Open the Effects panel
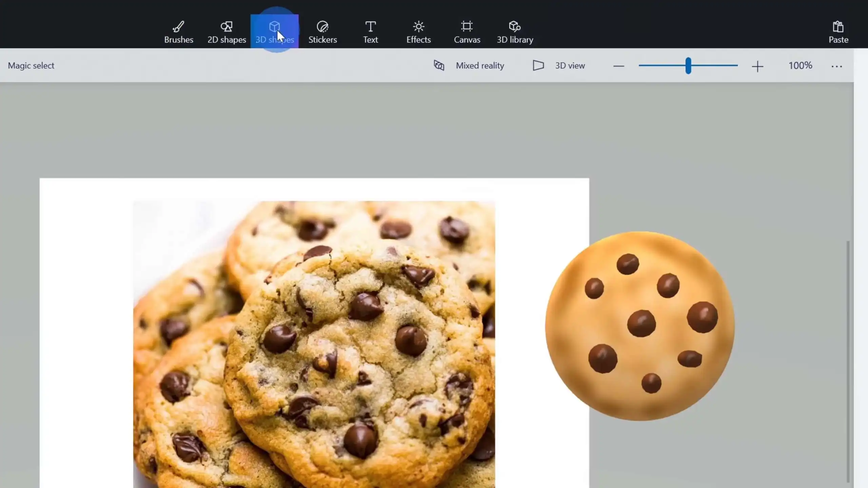 click(x=418, y=32)
